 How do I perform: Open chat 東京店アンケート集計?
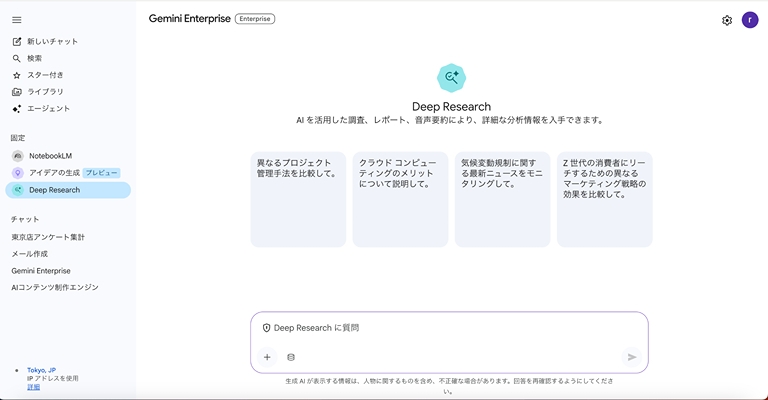point(48,237)
